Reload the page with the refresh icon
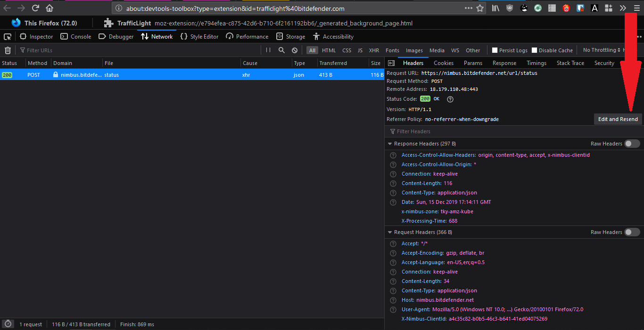Image resolution: width=644 pixels, height=330 pixels. click(x=35, y=8)
